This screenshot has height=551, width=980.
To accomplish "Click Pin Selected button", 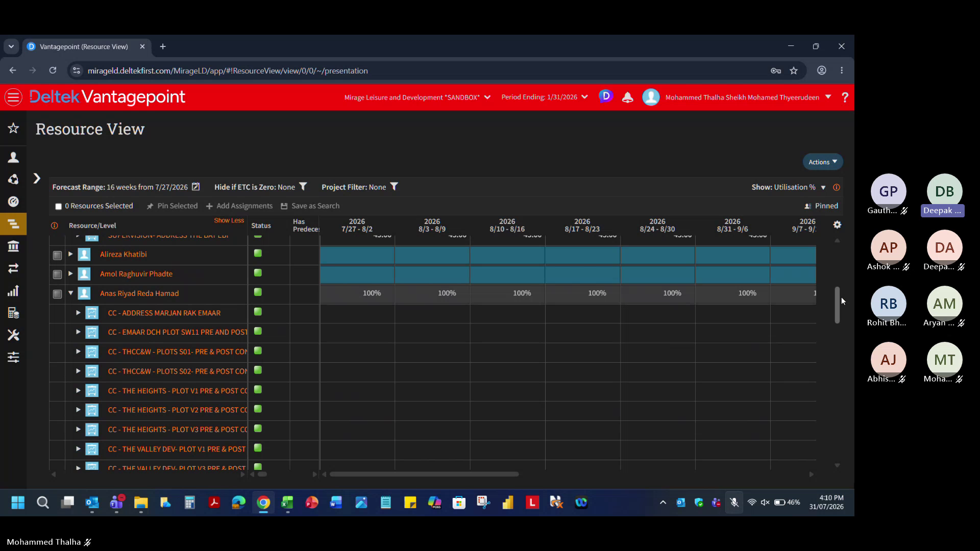I will (172, 206).
